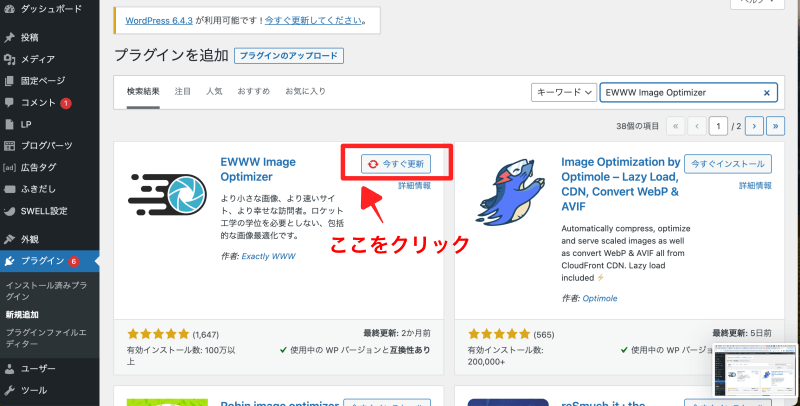Open 詳細情報 link for Optimole
Screen dimensions: 800x406
(755, 186)
